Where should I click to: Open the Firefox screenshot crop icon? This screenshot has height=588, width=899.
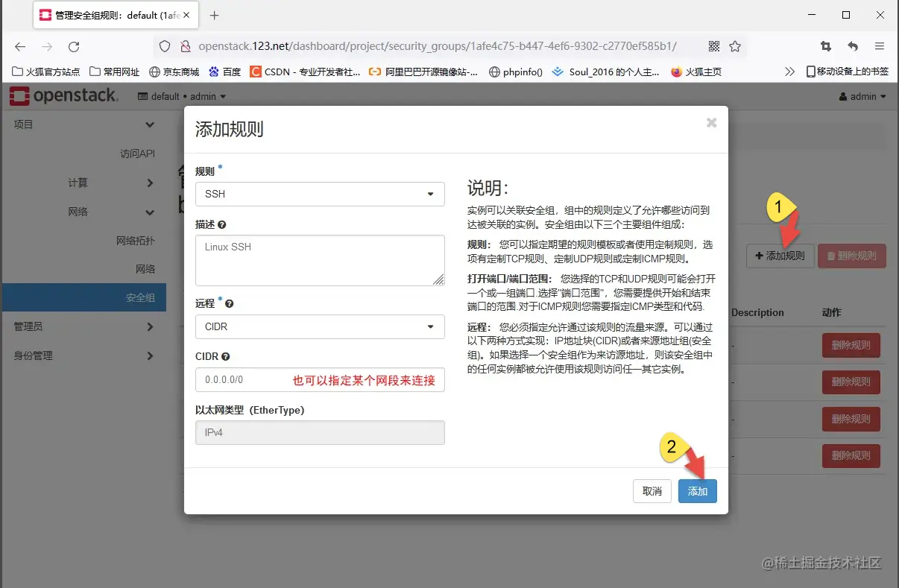[x=824, y=45]
